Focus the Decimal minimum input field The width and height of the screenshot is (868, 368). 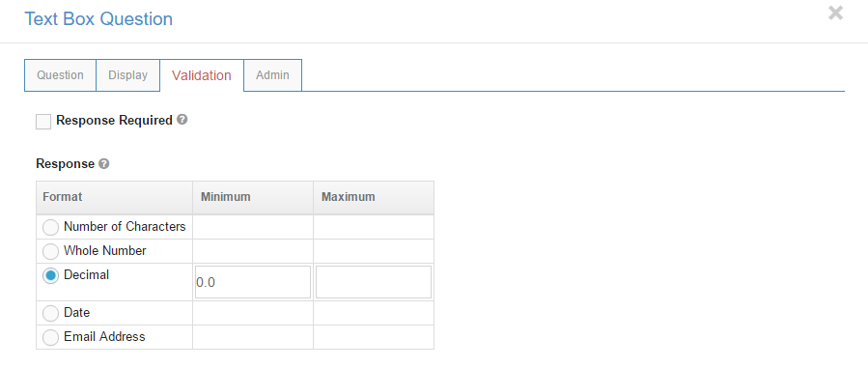point(253,282)
